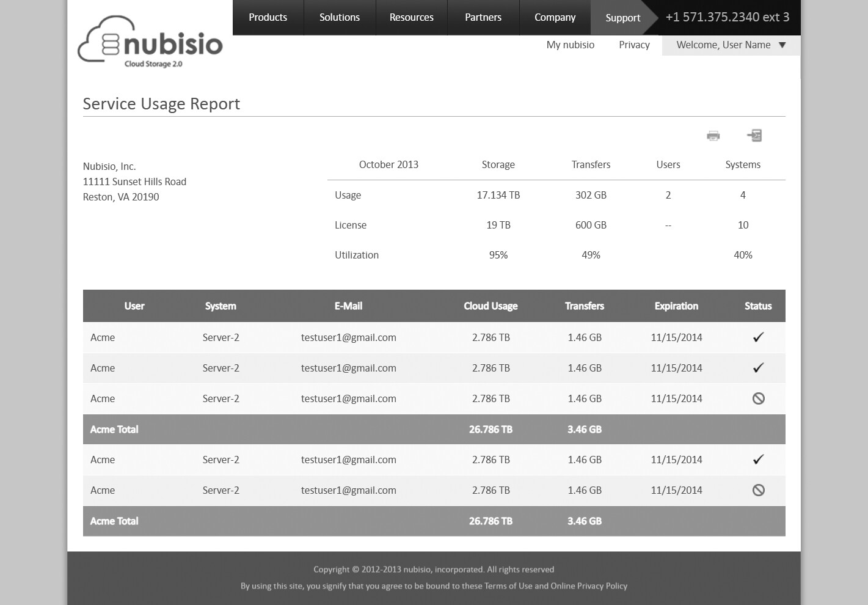The height and width of the screenshot is (605, 868).
Task: Click checkmark status in second Acme row
Action: (758, 368)
